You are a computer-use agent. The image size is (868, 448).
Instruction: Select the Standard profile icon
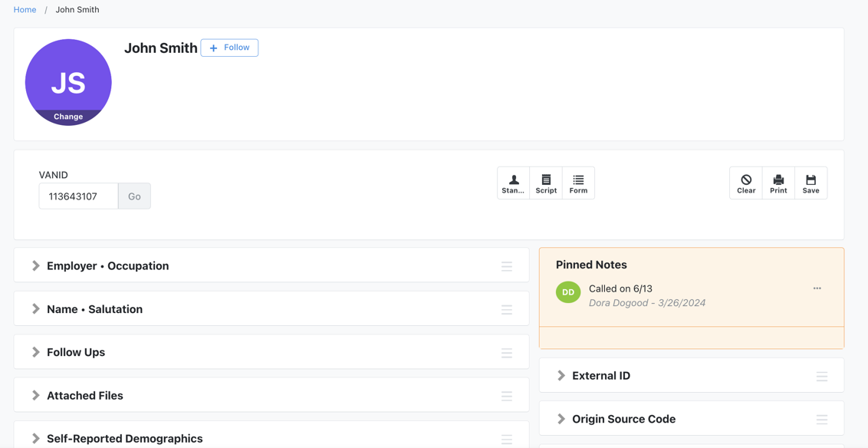pyautogui.click(x=512, y=183)
